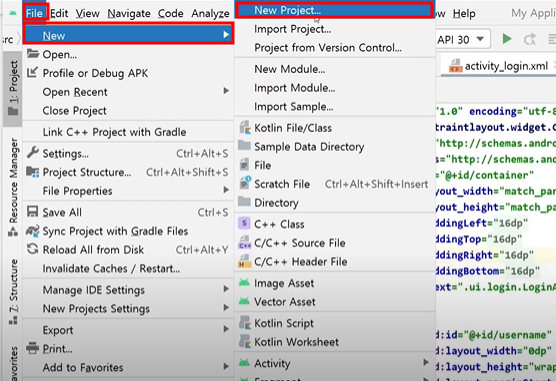Click the android:id="@+id/container" code line
Viewport: 556px width, 381px height.
(x=485, y=175)
